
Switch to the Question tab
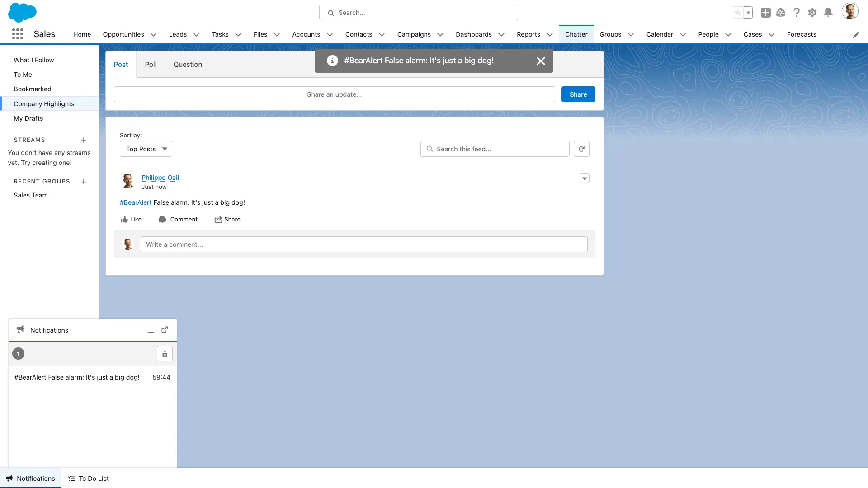(187, 64)
